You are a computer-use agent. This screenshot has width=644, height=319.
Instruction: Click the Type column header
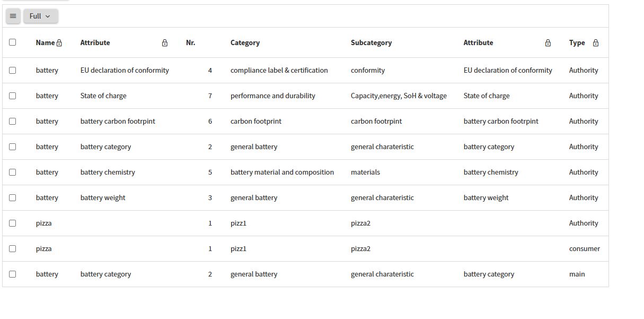[x=577, y=43]
